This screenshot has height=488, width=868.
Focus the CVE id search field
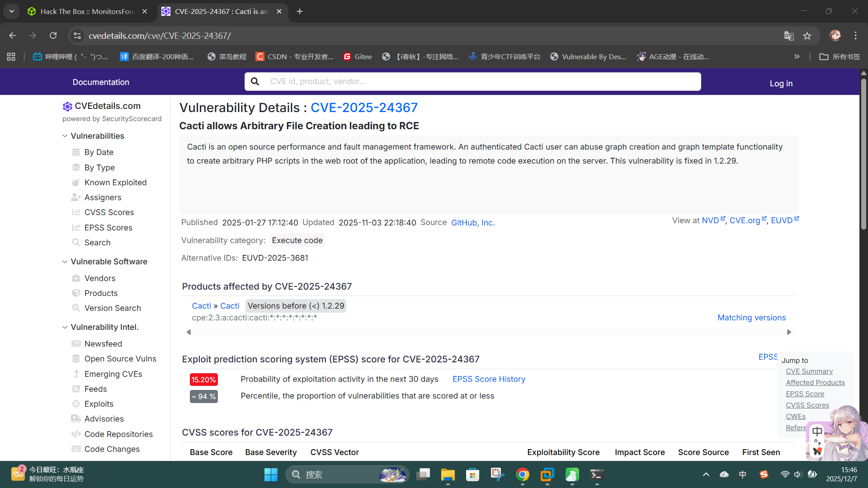(479, 81)
